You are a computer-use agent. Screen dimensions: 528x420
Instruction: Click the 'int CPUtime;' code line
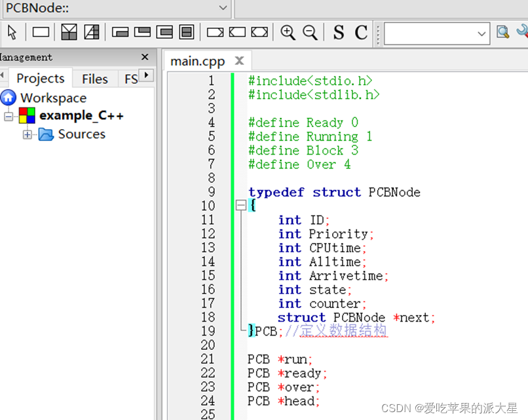tap(322, 248)
